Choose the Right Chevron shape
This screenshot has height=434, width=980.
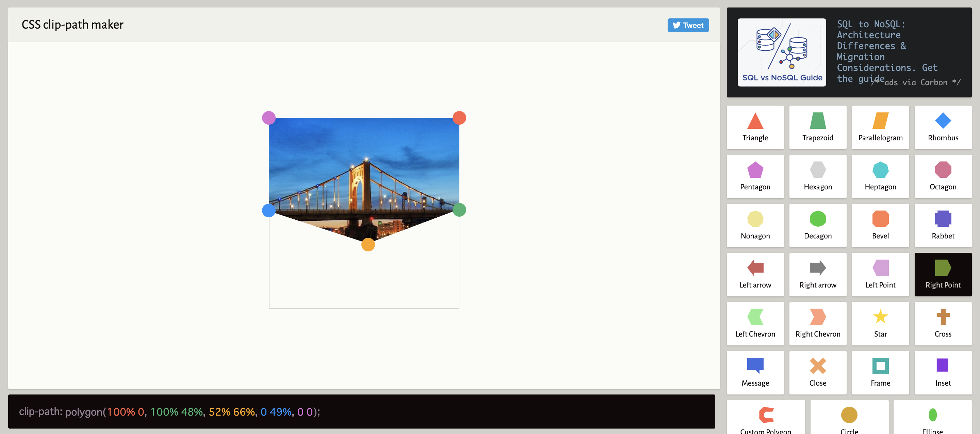818,324
